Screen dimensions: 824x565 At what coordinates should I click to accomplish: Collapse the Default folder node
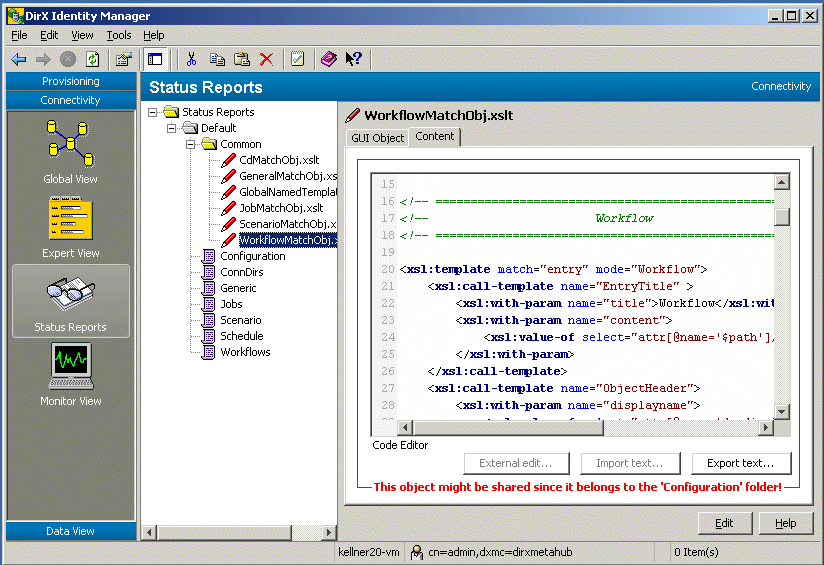click(172, 128)
